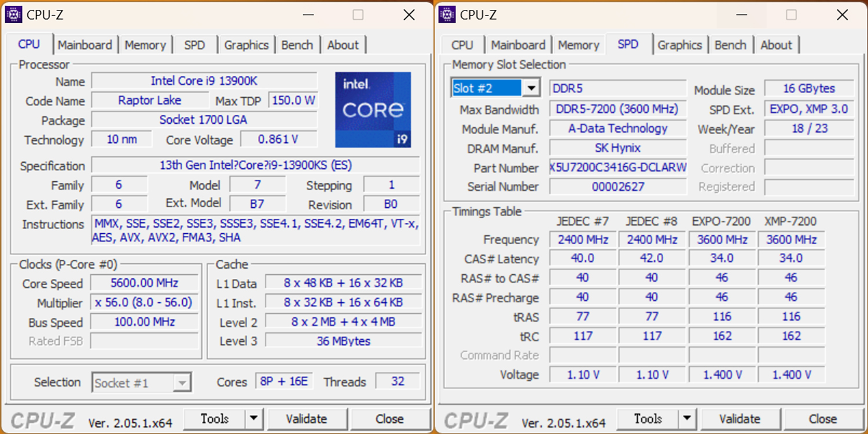Open Bench tab in right window
Screen dimensions: 868x434
tap(730, 45)
